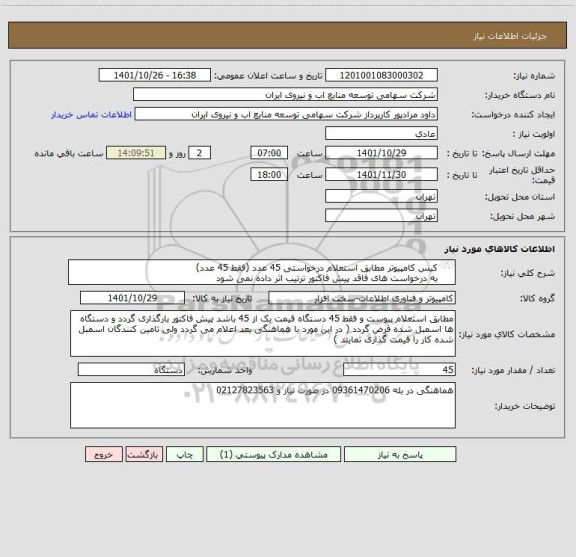Click the نام دستگاه خریدار field
This screenshot has height=557, width=576.
[x=285, y=95]
